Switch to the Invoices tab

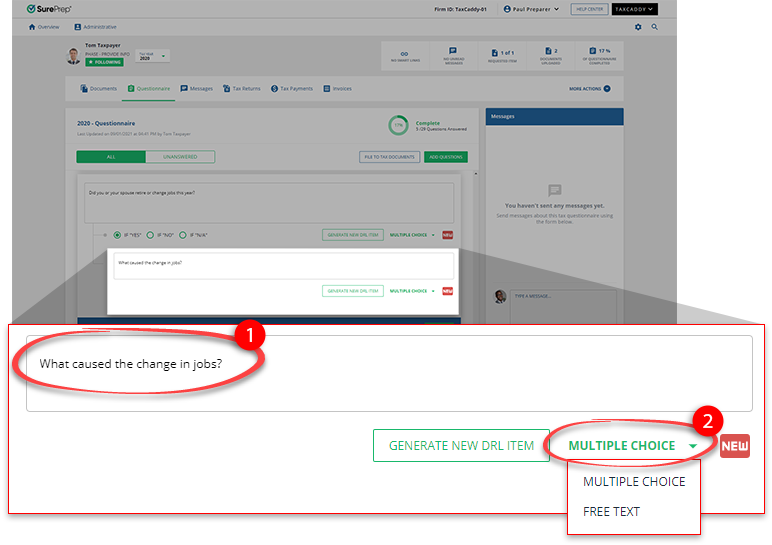(x=337, y=89)
